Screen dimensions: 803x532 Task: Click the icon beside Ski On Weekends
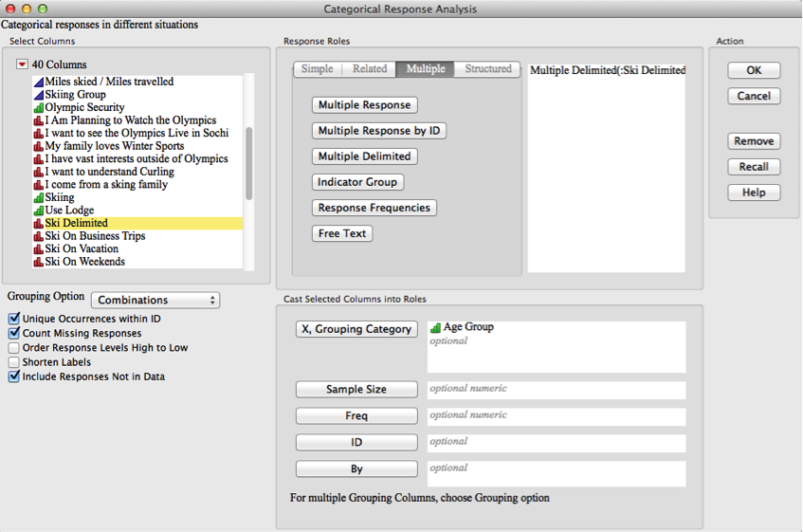tap(39, 262)
